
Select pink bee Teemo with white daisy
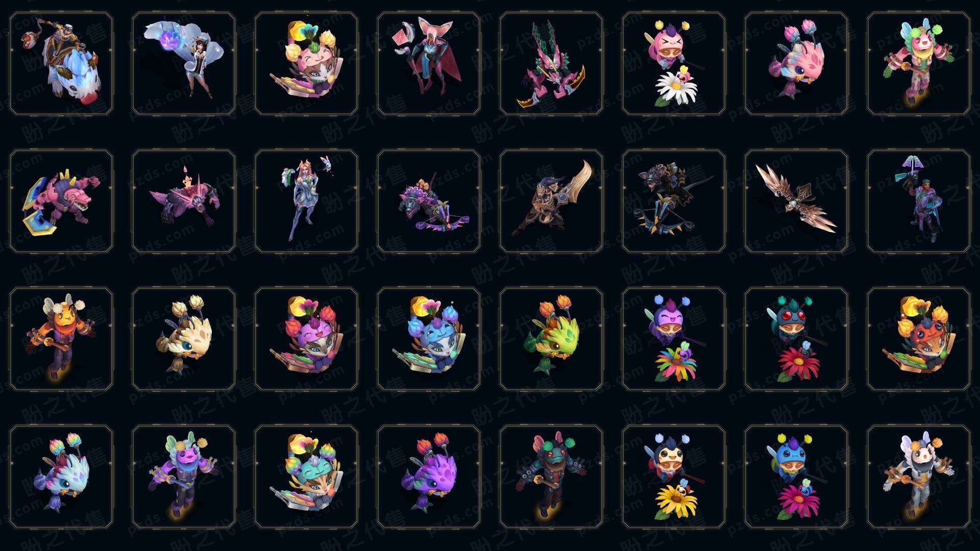(674, 63)
